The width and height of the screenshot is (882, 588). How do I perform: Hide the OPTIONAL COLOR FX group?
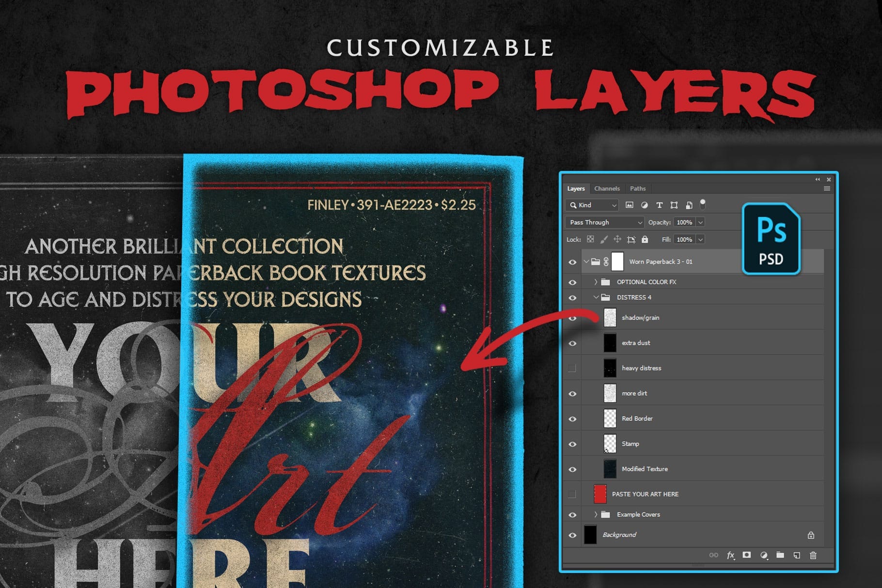(x=572, y=282)
